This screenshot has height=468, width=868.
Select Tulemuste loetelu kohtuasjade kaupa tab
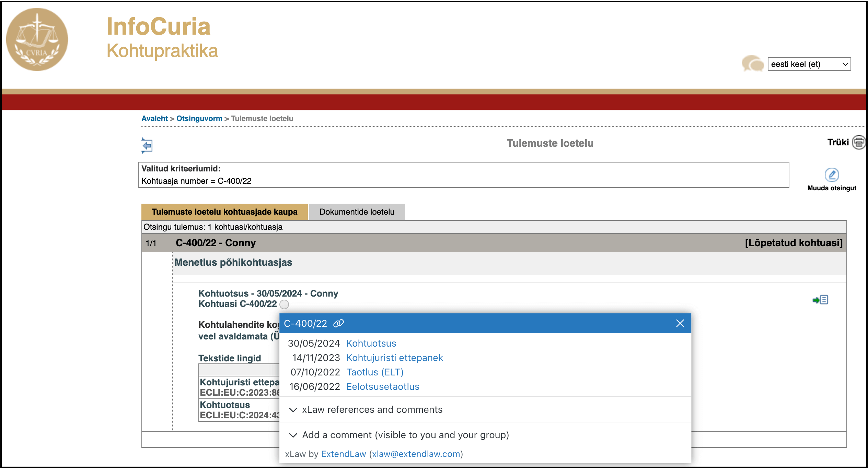(224, 212)
